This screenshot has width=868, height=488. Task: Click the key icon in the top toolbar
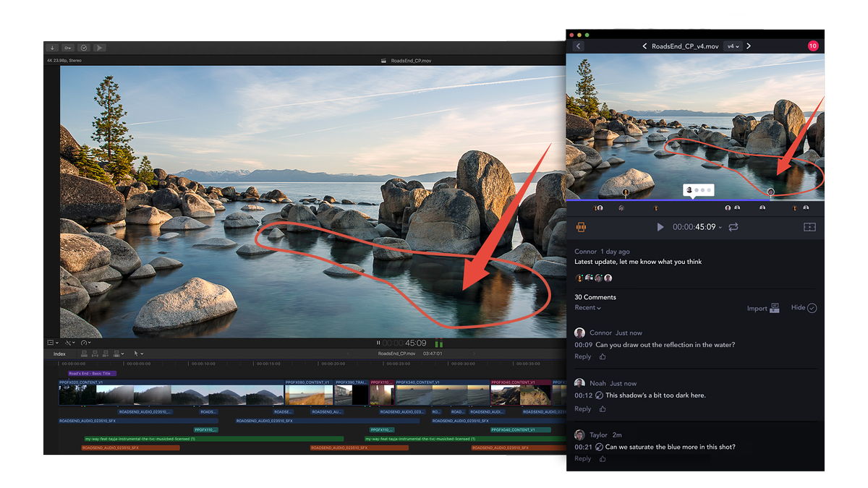point(67,47)
